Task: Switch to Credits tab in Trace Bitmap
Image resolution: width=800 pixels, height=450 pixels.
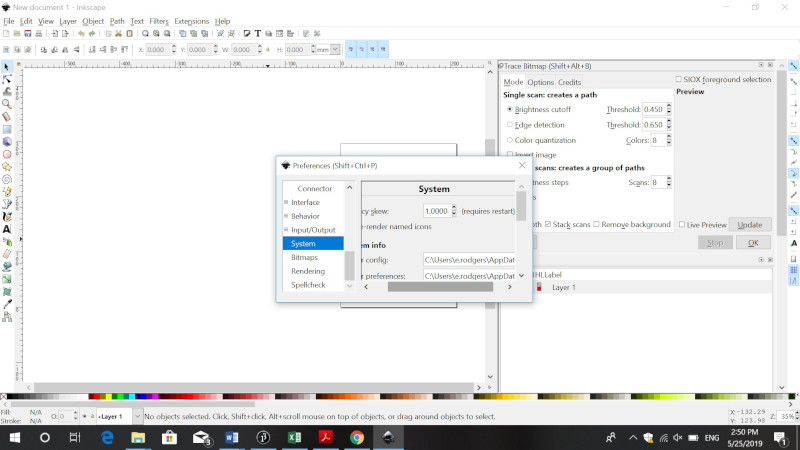Action: (x=569, y=82)
